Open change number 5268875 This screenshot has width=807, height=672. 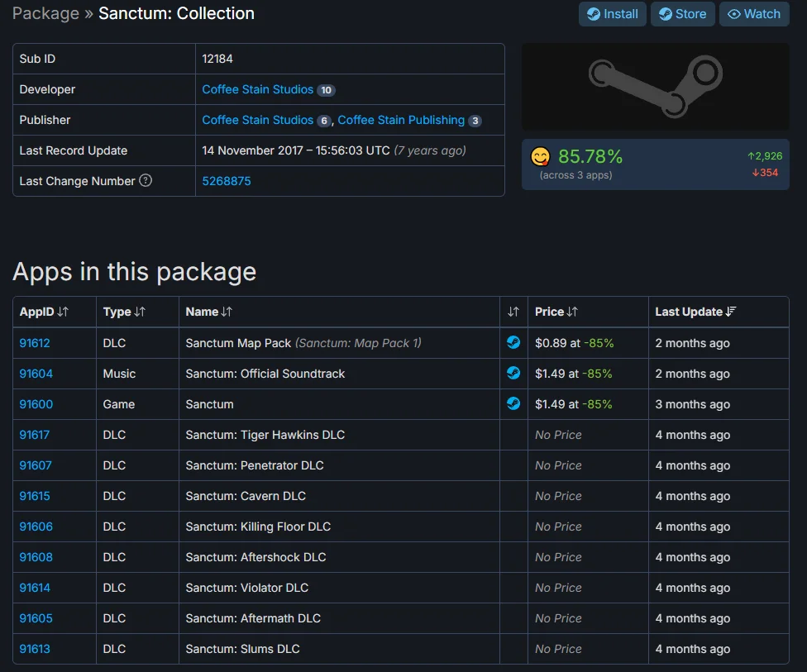click(227, 181)
